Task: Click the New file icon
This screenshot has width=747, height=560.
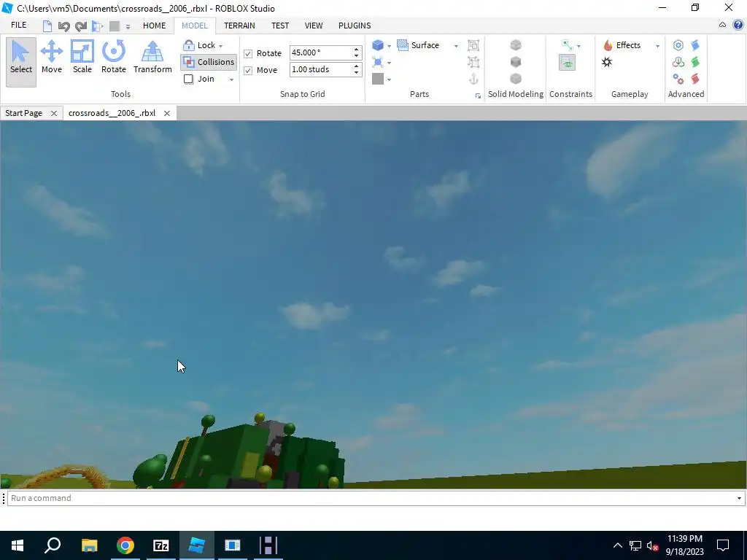Action: point(47,26)
